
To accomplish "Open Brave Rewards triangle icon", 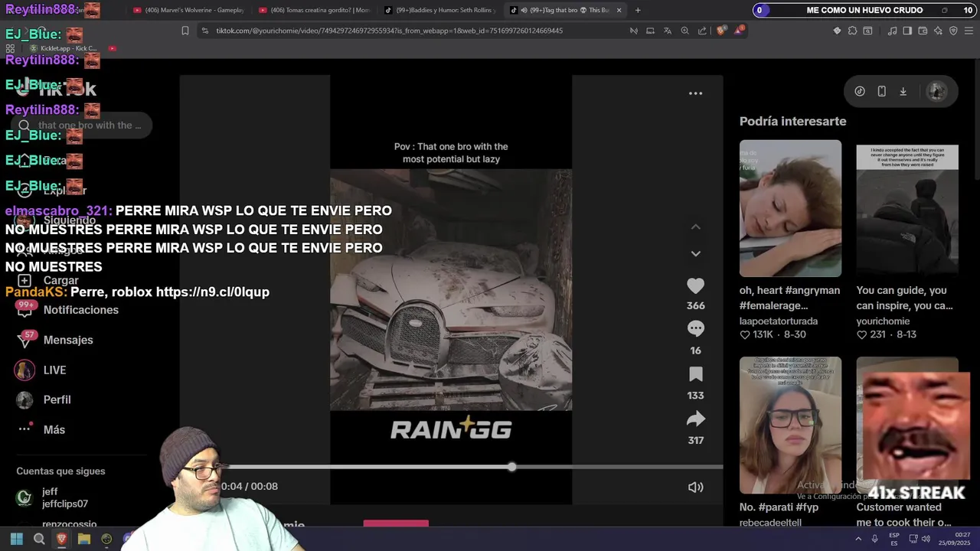I will 739,31.
